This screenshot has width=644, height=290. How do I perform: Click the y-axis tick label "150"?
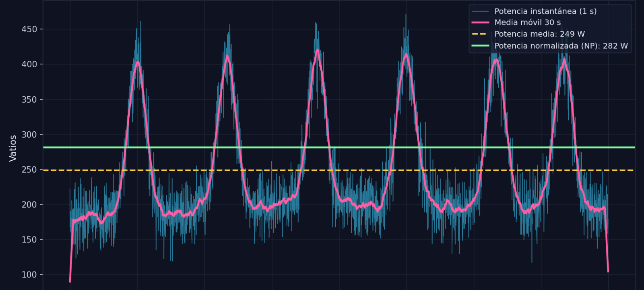(x=29, y=240)
